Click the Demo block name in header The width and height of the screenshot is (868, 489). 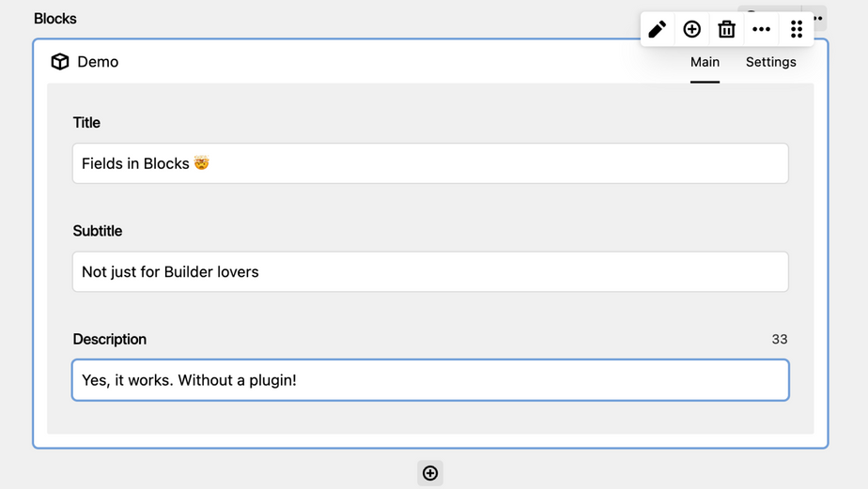tap(98, 62)
